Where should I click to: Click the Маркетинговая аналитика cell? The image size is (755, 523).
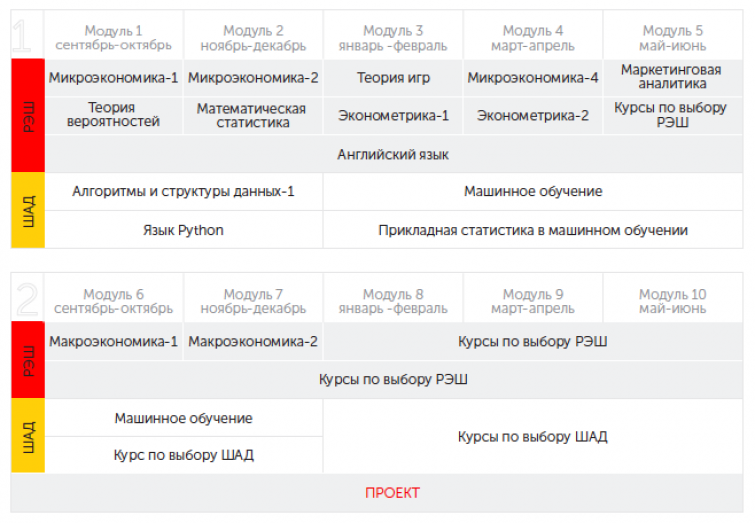point(673,78)
